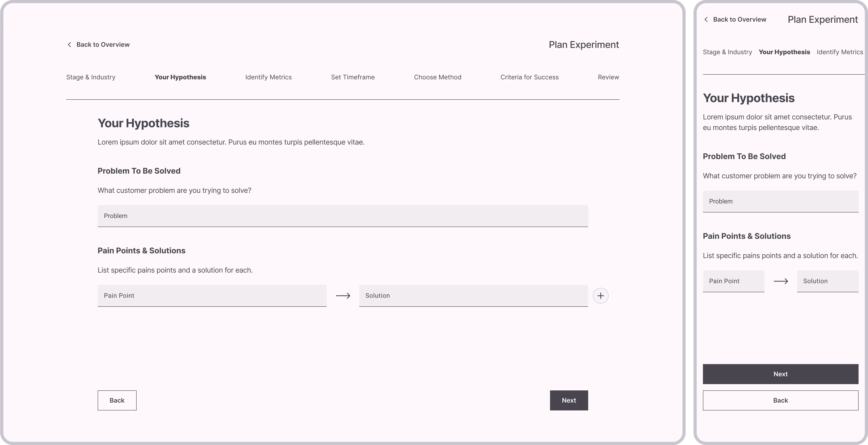This screenshot has height=445, width=868.
Task: Click the Back button on the desktop layout
Action: (117, 400)
